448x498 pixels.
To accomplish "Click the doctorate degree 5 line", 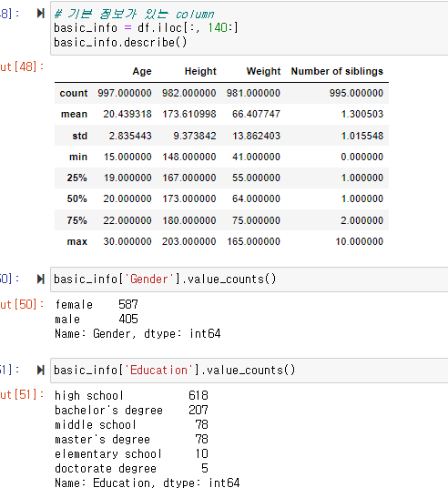I will click(x=131, y=469).
